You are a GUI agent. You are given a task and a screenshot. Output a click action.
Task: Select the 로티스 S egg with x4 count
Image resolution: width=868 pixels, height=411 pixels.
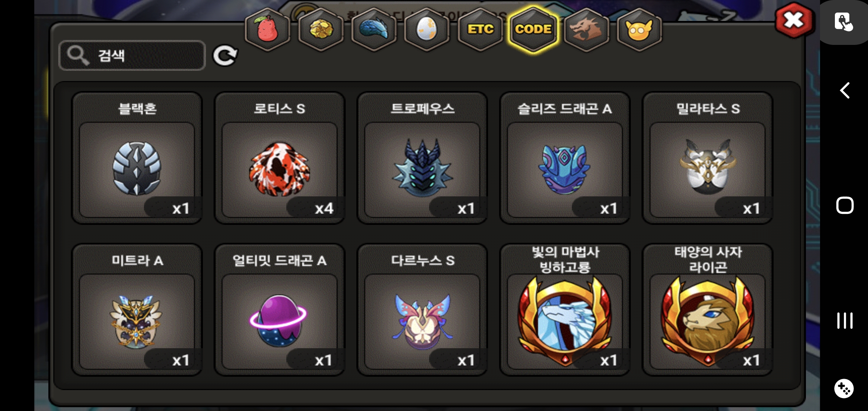coord(279,158)
